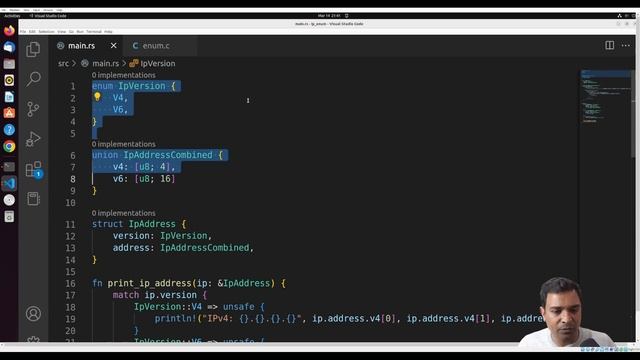Click 'IpAddressCombined' on line 6

168,155
